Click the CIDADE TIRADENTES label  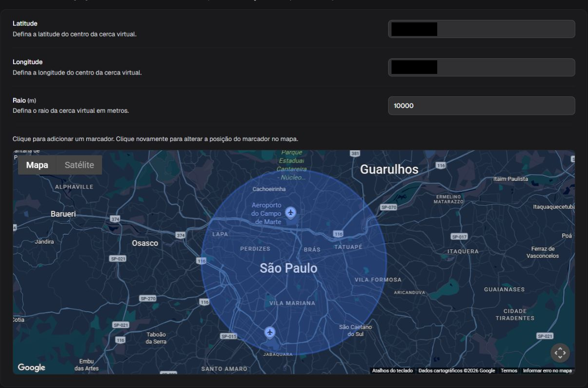(x=515, y=315)
